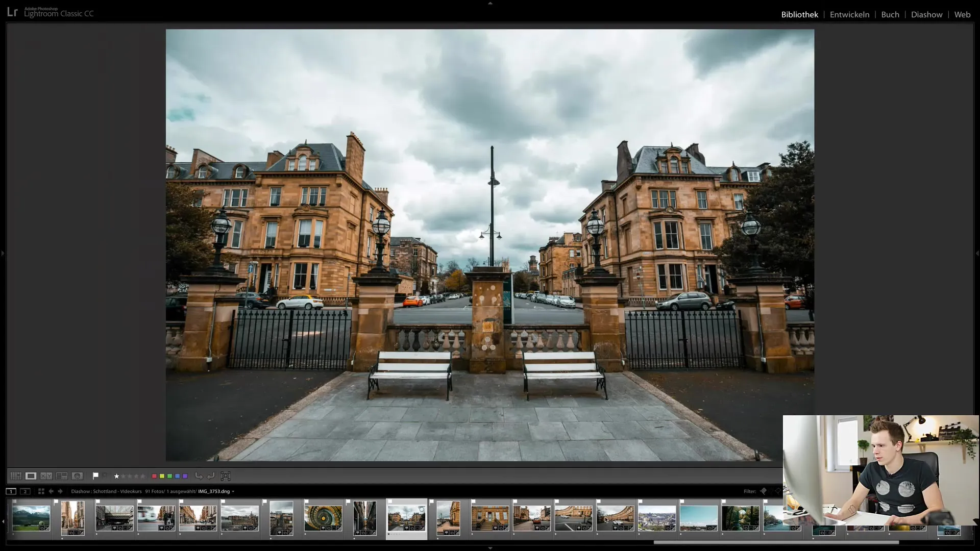Click the second window '2' display icon
Image resolution: width=980 pixels, height=551 pixels.
click(x=25, y=491)
